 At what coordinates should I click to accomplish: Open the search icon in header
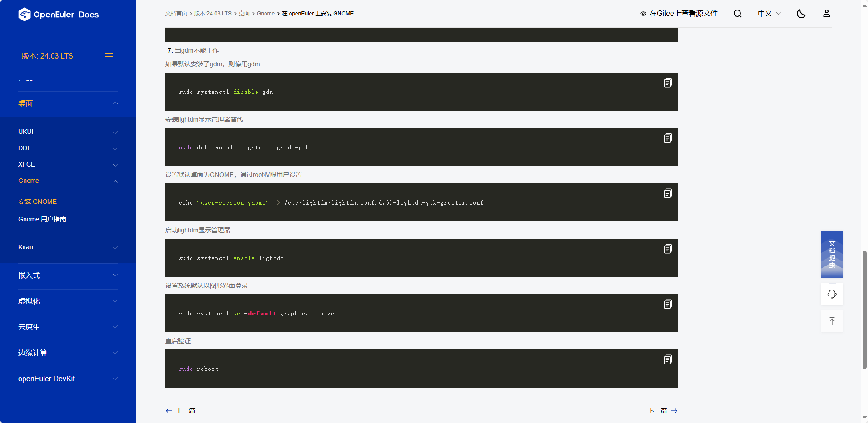737,14
